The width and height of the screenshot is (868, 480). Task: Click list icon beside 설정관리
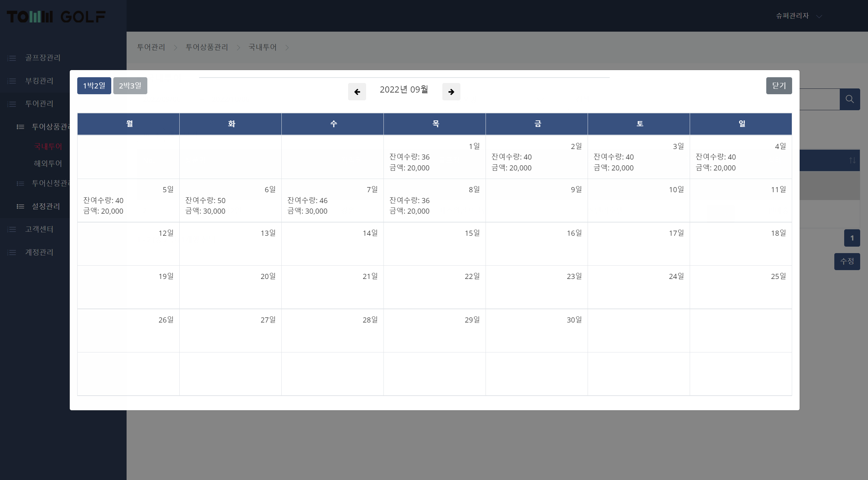pyautogui.click(x=20, y=206)
